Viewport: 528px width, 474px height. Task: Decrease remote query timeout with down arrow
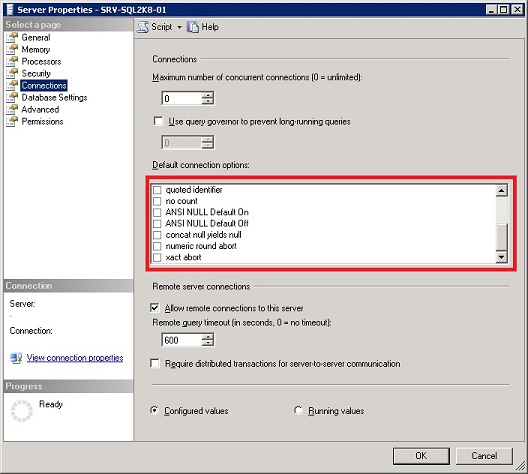pyautogui.click(x=207, y=343)
